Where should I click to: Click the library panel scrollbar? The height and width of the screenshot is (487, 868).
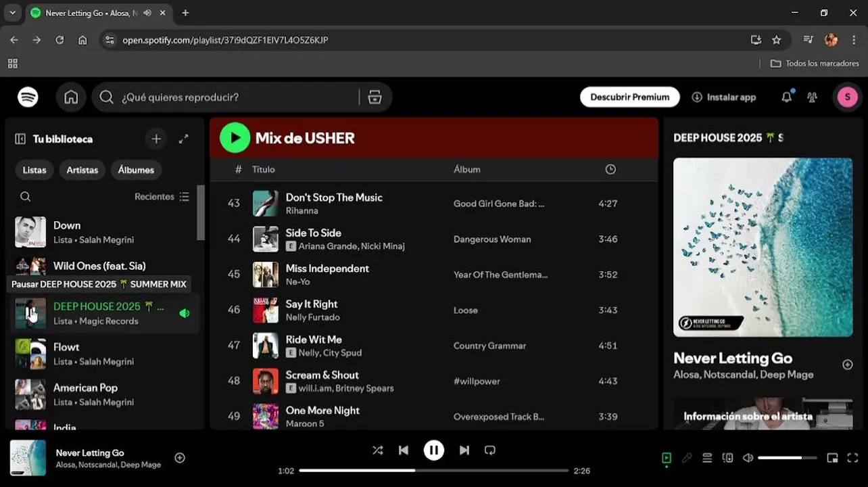[x=201, y=213]
